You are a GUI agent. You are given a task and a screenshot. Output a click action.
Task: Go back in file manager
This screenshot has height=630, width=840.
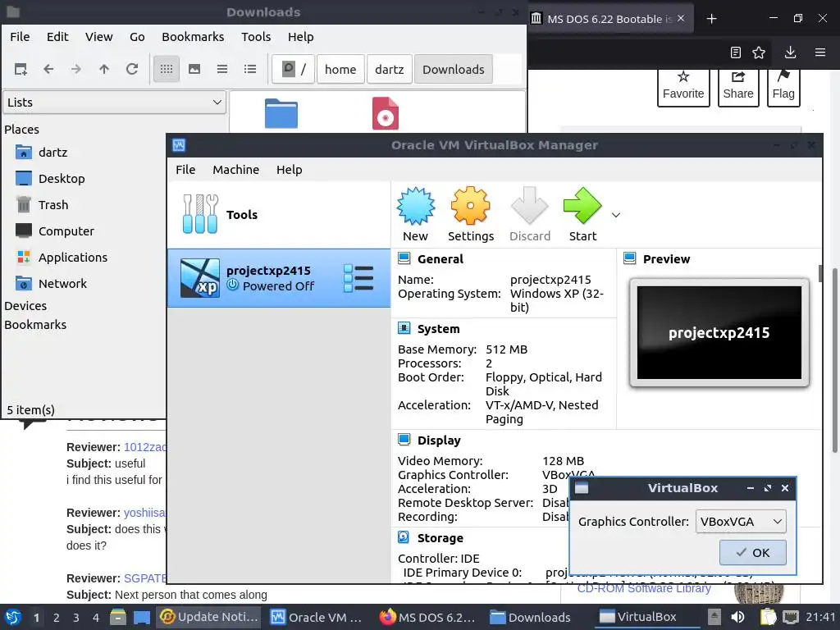(x=48, y=69)
